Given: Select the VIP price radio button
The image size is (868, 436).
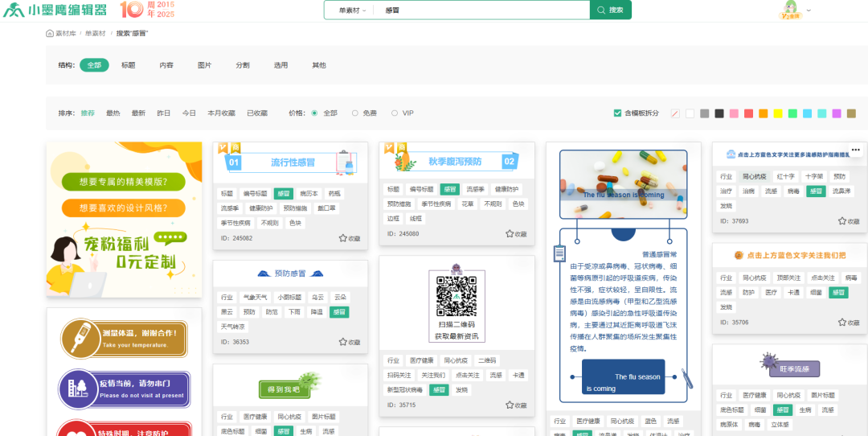Looking at the screenshot, I should tap(395, 113).
